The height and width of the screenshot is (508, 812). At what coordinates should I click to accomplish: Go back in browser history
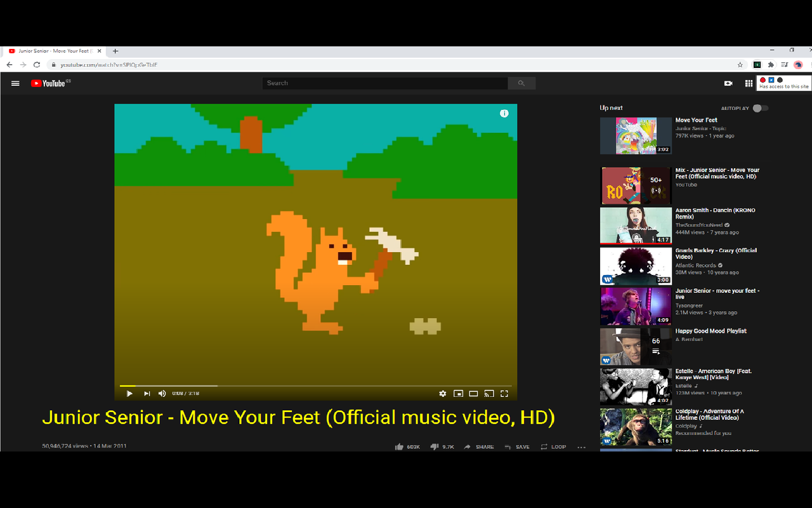(x=9, y=65)
